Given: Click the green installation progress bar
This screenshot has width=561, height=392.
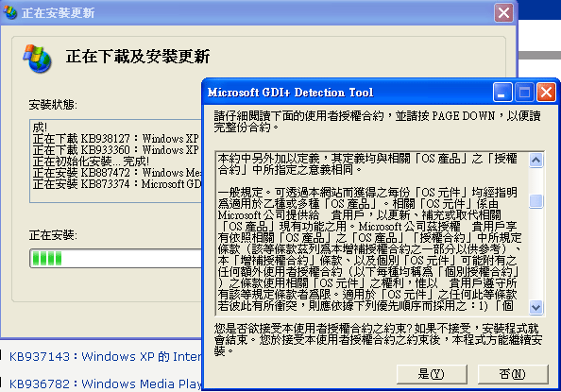Looking at the screenshot, I should click(116, 258).
